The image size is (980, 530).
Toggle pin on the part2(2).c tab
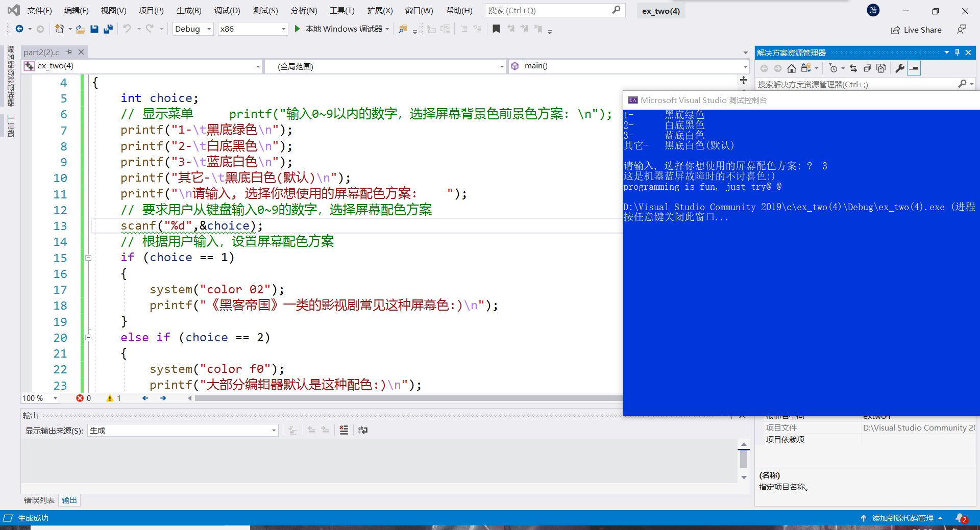point(69,52)
